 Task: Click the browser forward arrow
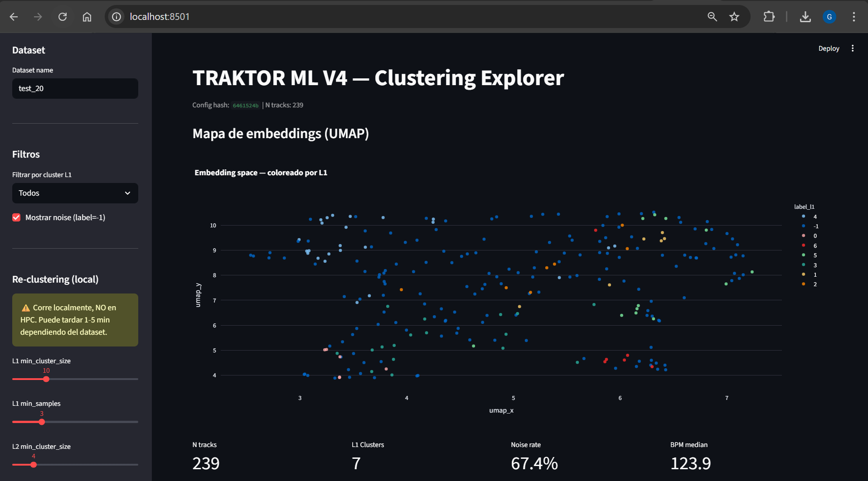38,17
